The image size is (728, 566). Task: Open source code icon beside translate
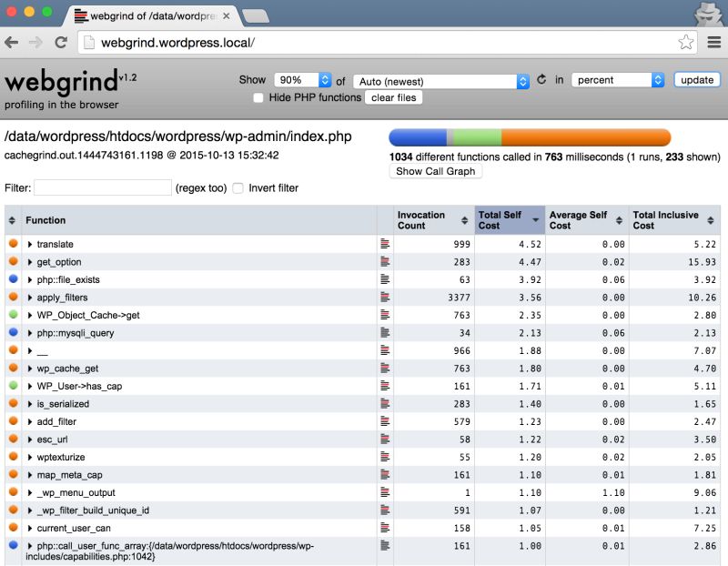[385, 244]
